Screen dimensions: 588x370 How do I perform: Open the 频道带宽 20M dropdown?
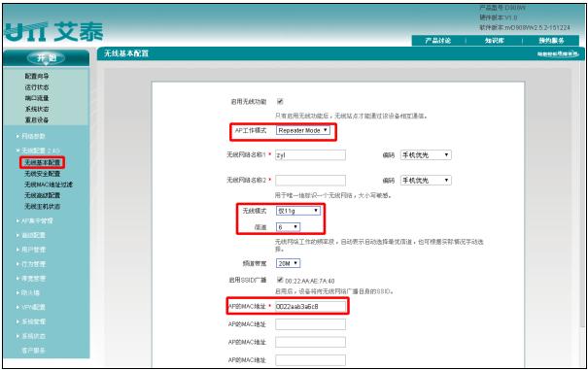tap(288, 263)
